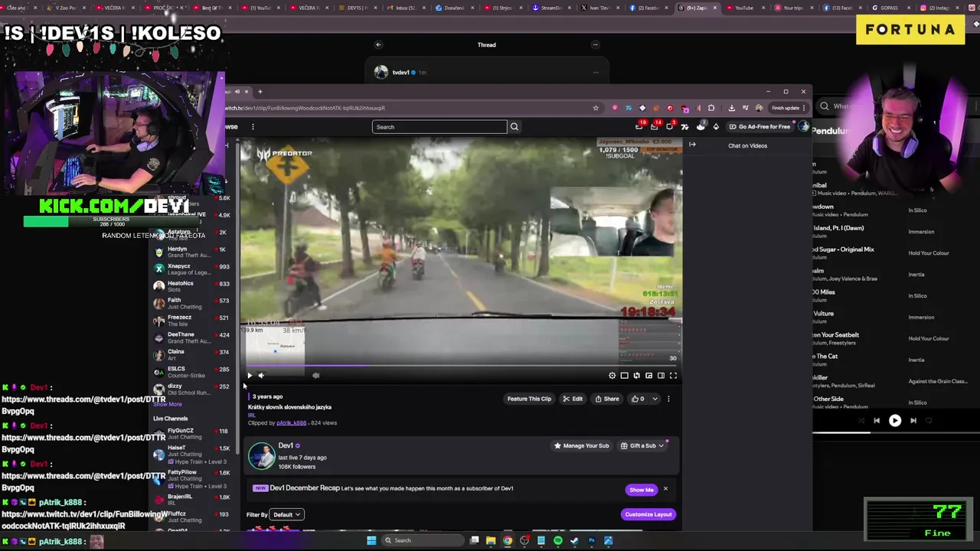Open Google Chrome from taskbar
This screenshot has width=980, height=551.
[508, 540]
